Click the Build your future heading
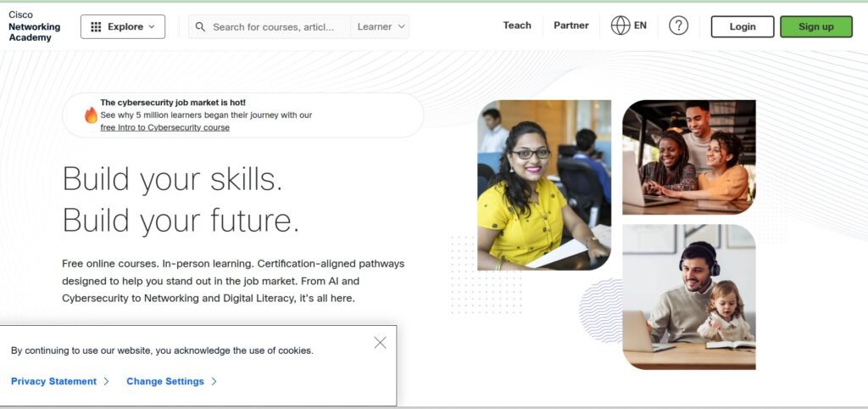The height and width of the screenshot is (409, 868). 181,221
